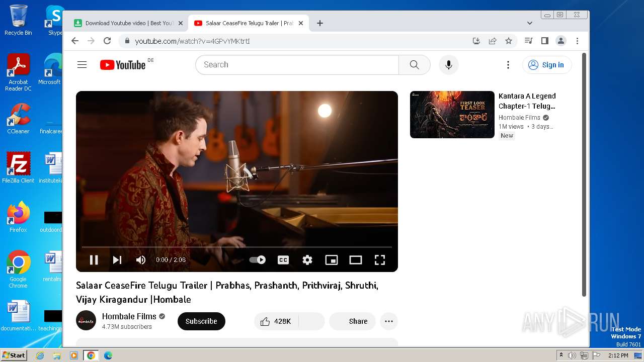
Task: Open Hombale Films channel name link
Action: tap(129, 316)
